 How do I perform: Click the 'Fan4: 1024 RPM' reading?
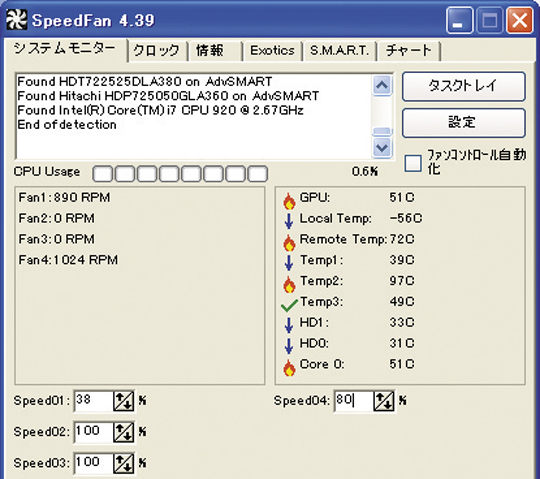pos(68,260)
